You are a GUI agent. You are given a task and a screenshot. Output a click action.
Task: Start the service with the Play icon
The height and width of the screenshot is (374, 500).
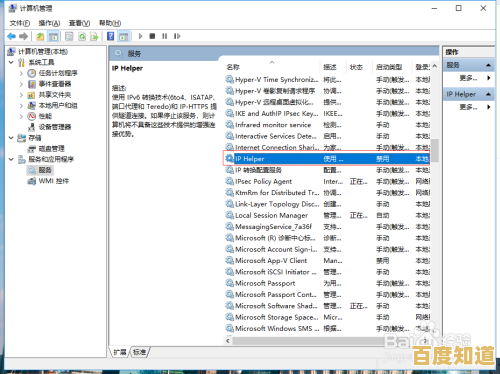coord(140,36)
